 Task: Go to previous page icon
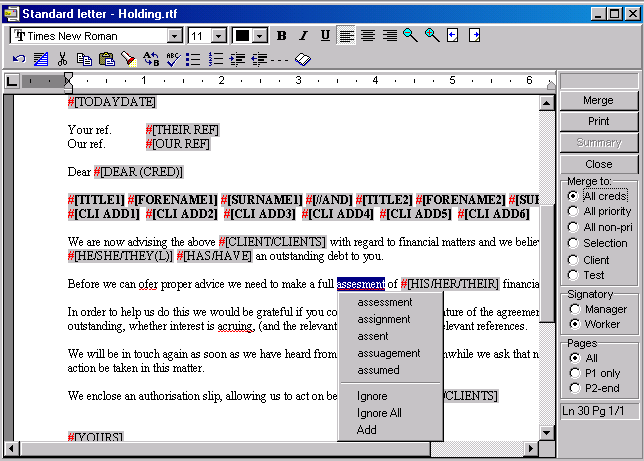[x=453, y=36]
